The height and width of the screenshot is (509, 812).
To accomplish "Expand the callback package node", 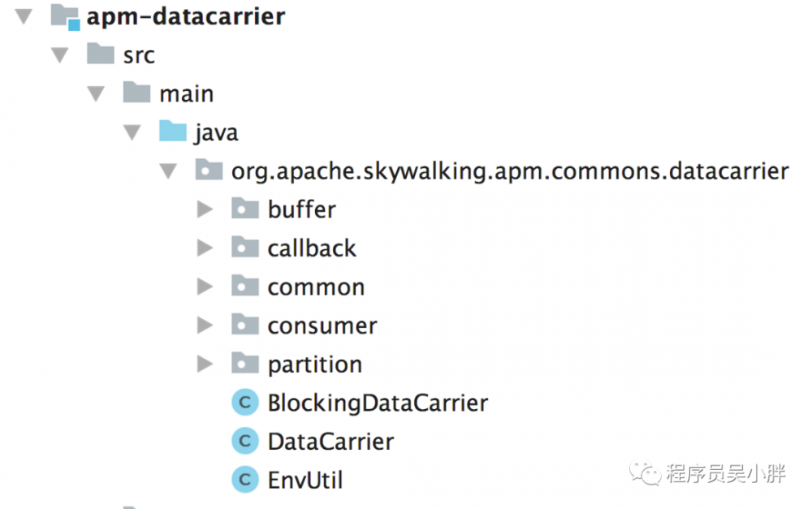I will click(x=205, y=248).
